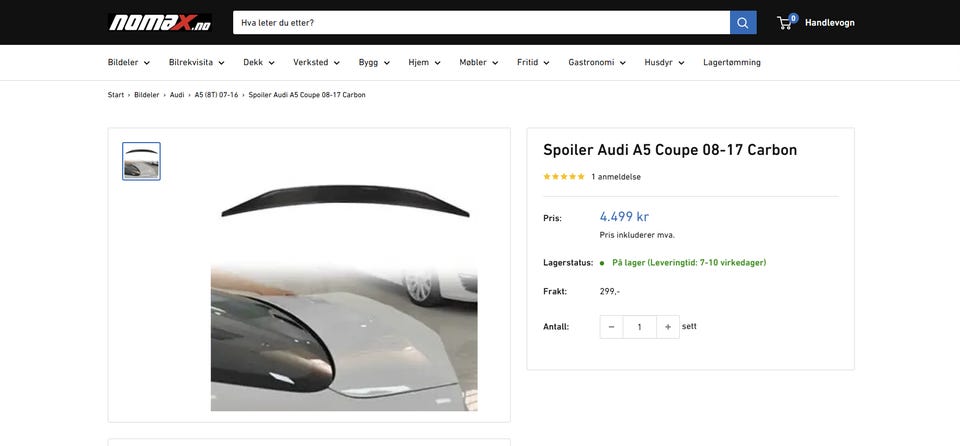960x446 pixels.
Task: Open the shopping cart icon
Action: pyautogui.click(x=785, y=22)
